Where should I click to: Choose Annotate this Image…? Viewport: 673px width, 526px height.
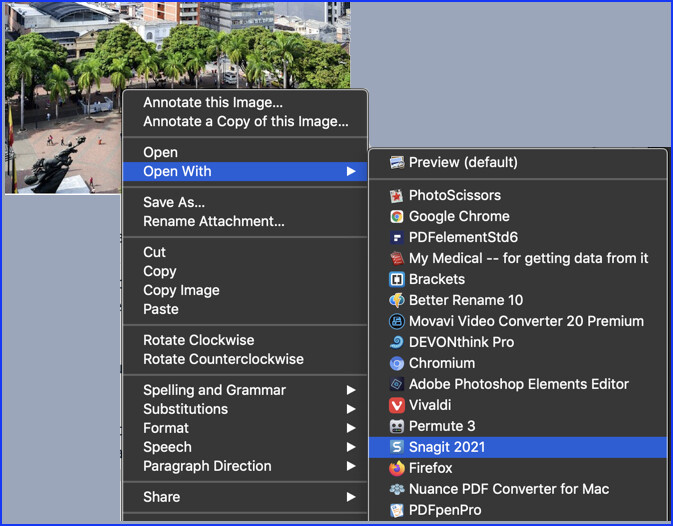[x=245, y=103]
